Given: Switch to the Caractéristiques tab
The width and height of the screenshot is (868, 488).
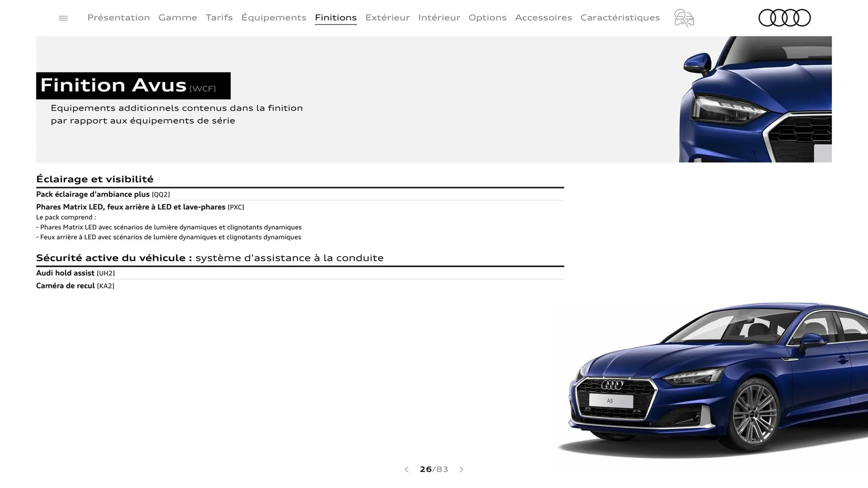Looking at the screenshot, I should point(620,18).
